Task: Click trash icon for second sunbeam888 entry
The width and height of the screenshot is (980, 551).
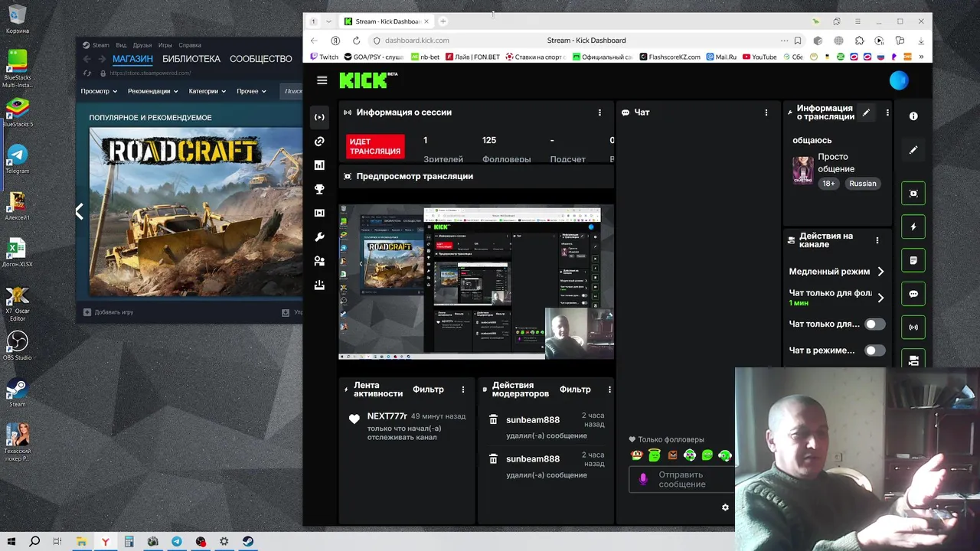Action: [x=493, y=458]
